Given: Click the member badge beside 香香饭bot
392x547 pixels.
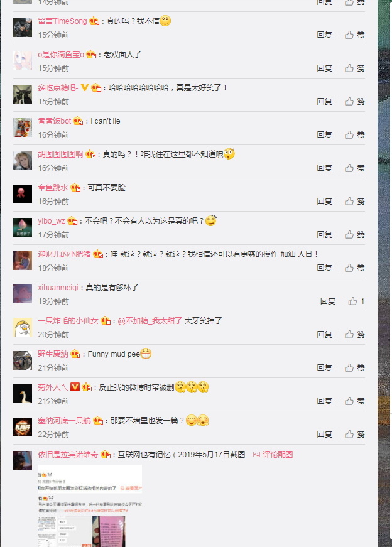Looking at the screenshot, I should [x=78, y=121].
